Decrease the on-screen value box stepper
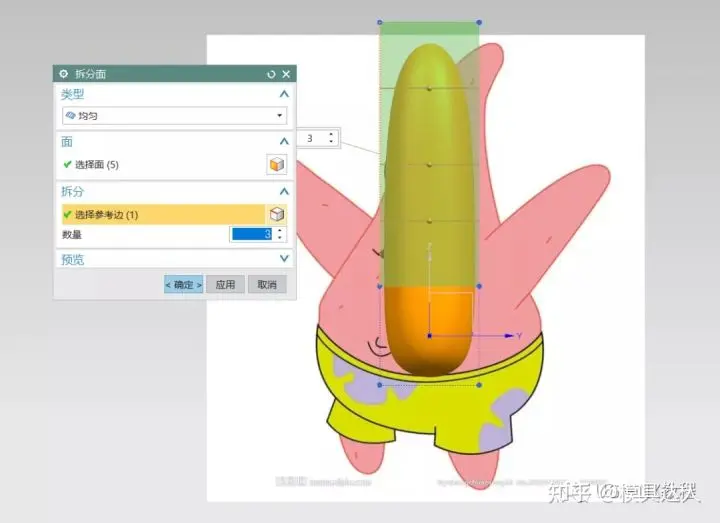This screenshot has width=720, height=523. tap(331, 142)
